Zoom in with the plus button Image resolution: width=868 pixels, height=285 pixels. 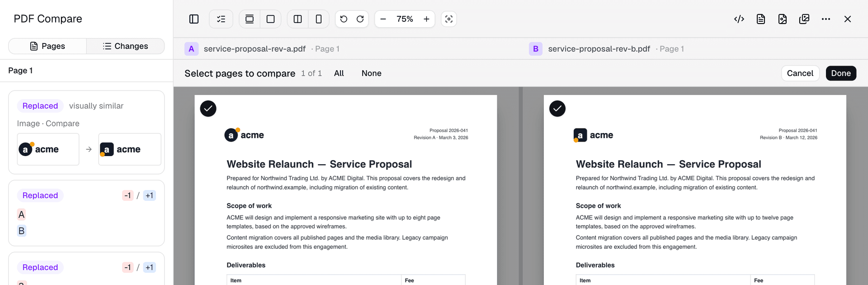click(x=426, y=19)
